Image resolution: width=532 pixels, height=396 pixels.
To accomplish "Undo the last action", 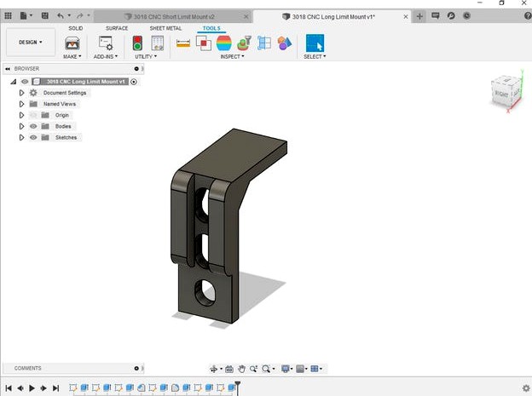I will [61, 15].
